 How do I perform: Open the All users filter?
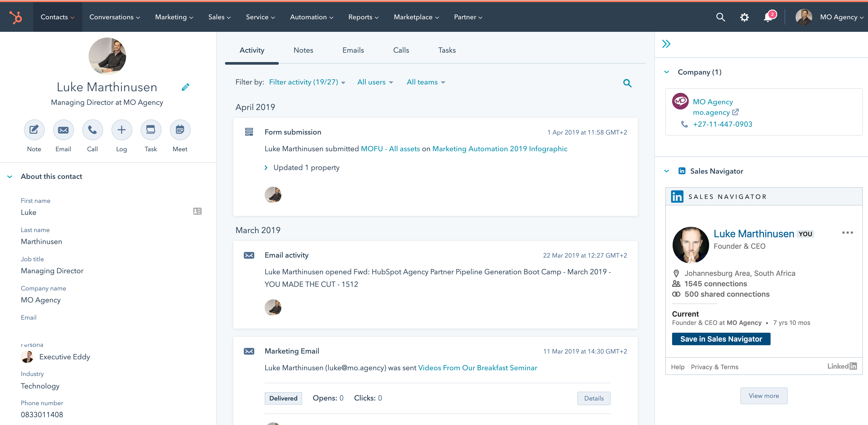(x=375, y=82)
